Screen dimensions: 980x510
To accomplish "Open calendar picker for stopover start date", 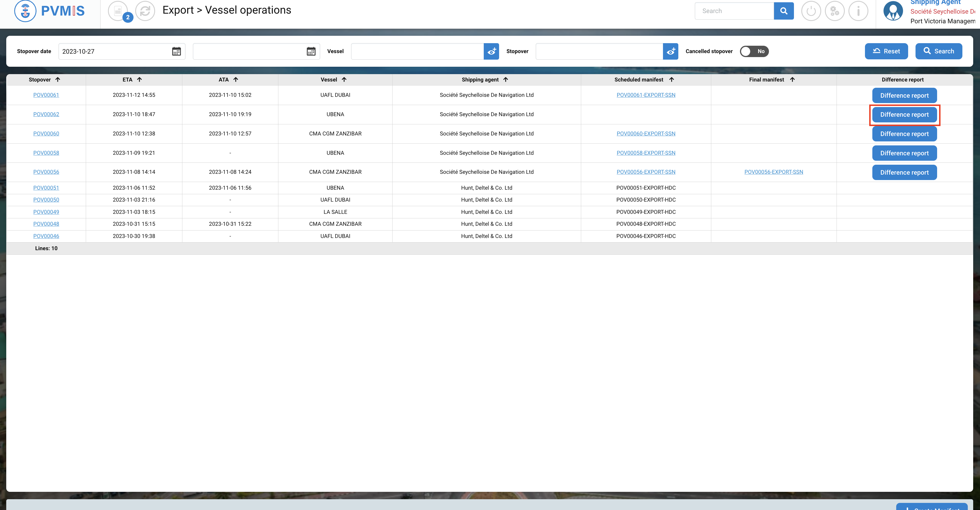I will 176,51.
